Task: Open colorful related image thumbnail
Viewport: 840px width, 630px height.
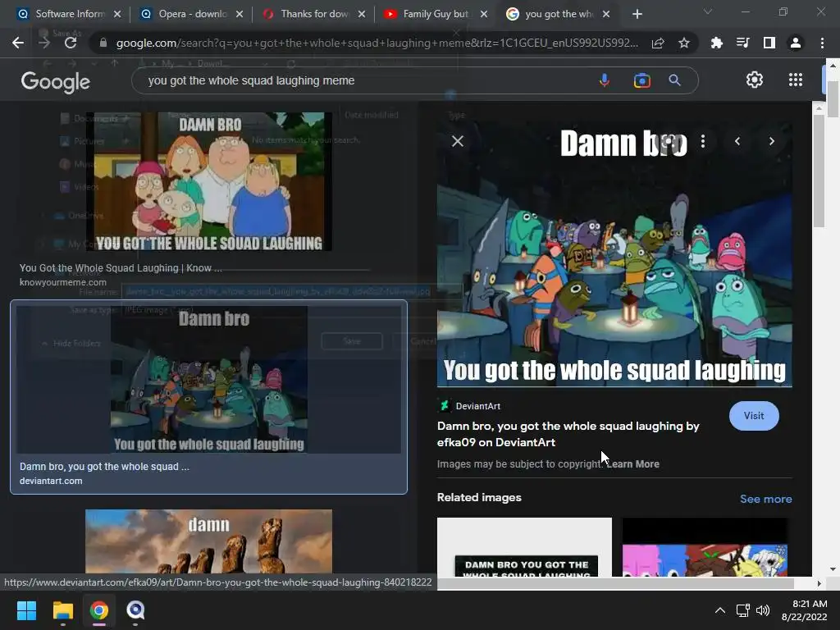Action: [705, 547]
